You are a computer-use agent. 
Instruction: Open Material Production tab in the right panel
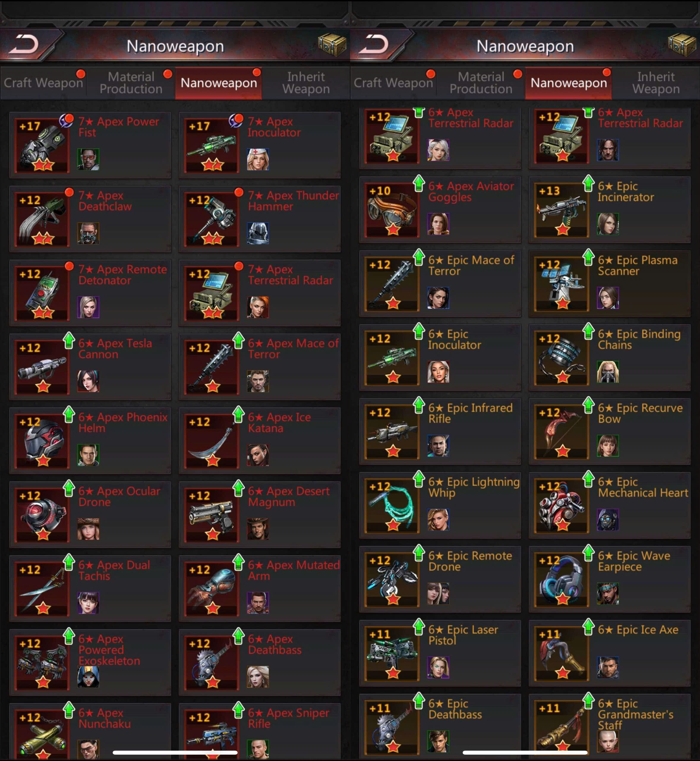coord(481,83)
